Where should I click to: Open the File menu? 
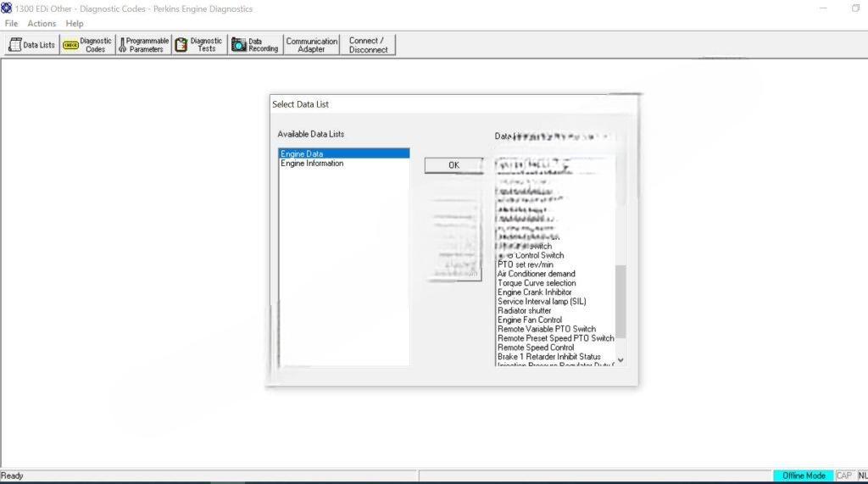11,24
